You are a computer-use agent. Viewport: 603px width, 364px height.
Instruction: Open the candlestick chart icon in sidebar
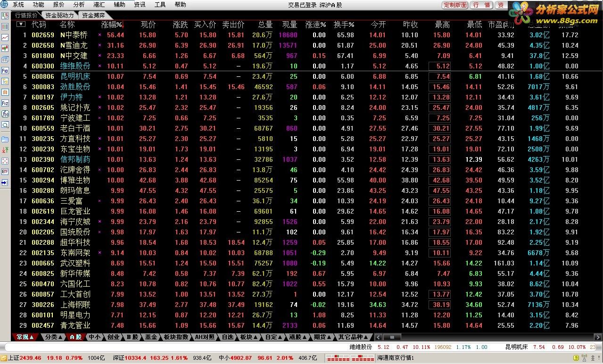point(5,49)
